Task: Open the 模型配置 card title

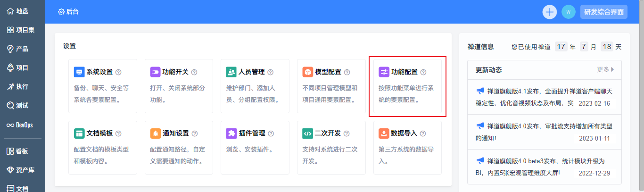Action: coord(328,72)
